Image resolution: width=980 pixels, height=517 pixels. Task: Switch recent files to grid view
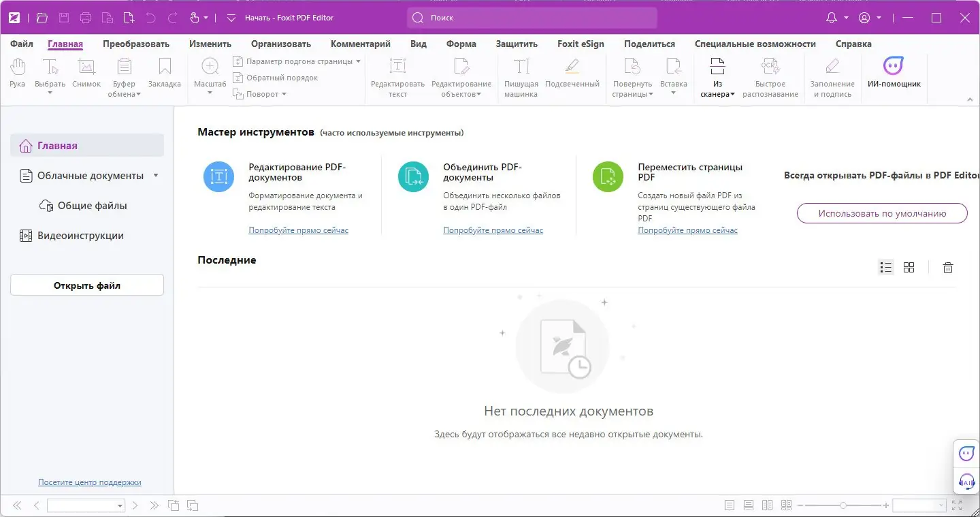(x=909, y=267)
